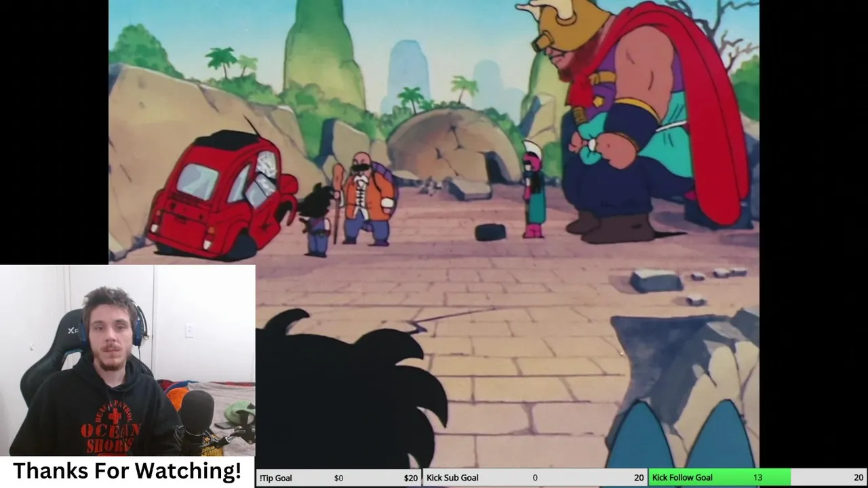Click the !Tip Goal progress bar

[x=338, y=478]
